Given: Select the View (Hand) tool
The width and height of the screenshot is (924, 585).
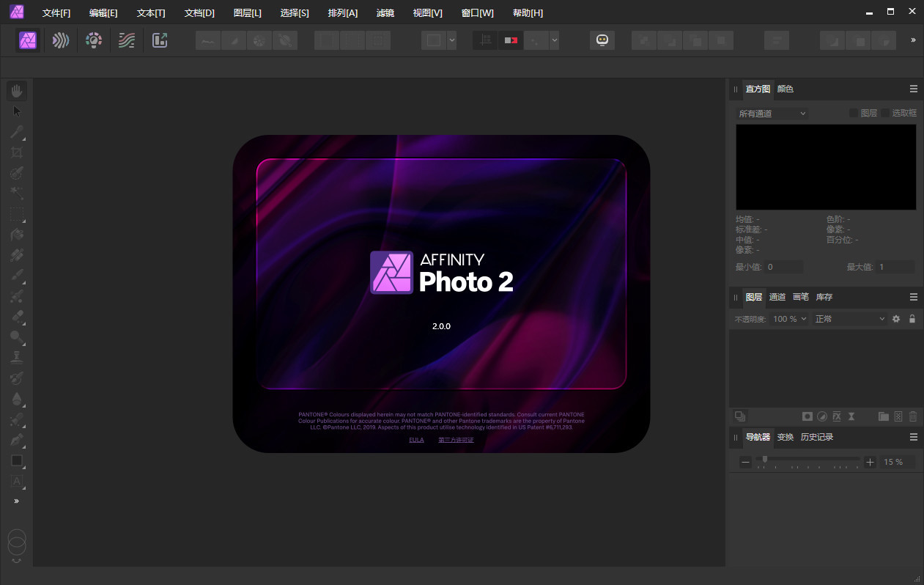Looking at the screenshot, I should [x=16, y=90].
